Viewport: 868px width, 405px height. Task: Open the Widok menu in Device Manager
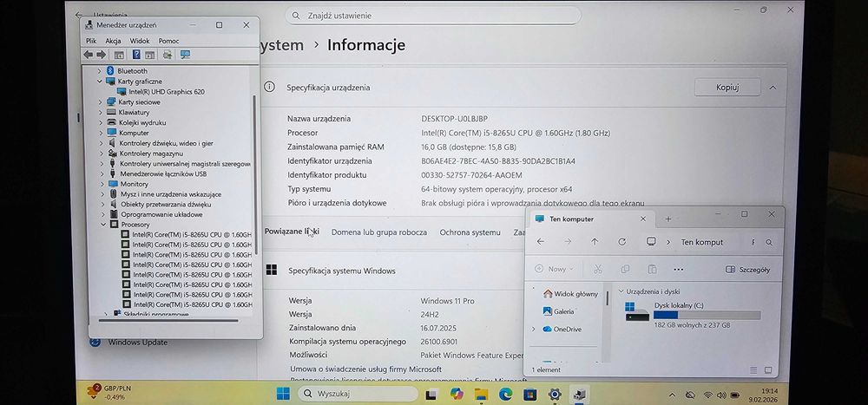140,41
